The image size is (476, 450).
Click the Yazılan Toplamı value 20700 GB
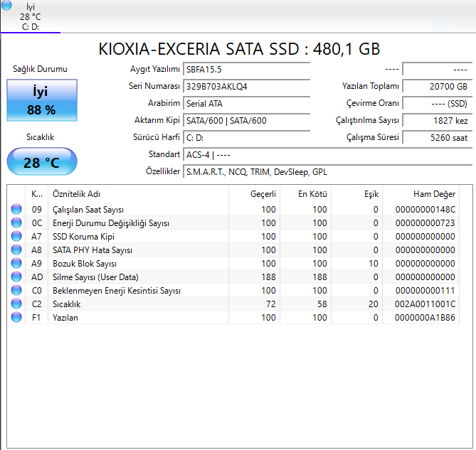pyautogui.click(x=438, y=87)
